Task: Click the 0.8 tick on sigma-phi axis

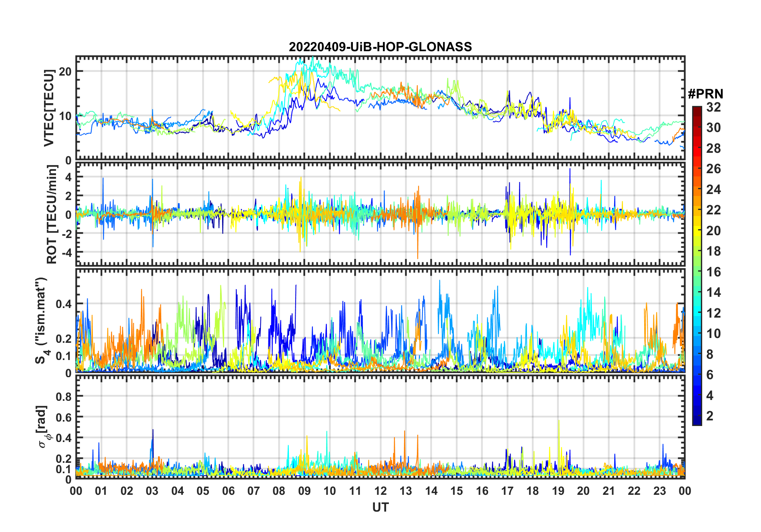Action: coord(63,396)
